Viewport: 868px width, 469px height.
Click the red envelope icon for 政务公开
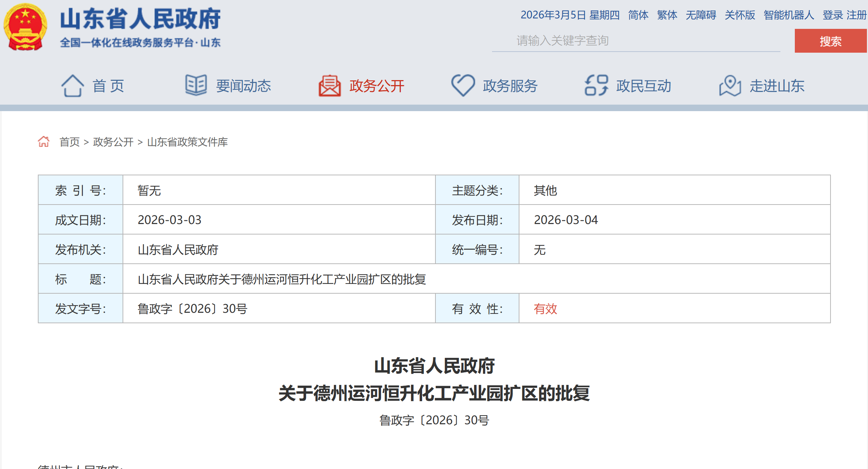coord(329,86)
